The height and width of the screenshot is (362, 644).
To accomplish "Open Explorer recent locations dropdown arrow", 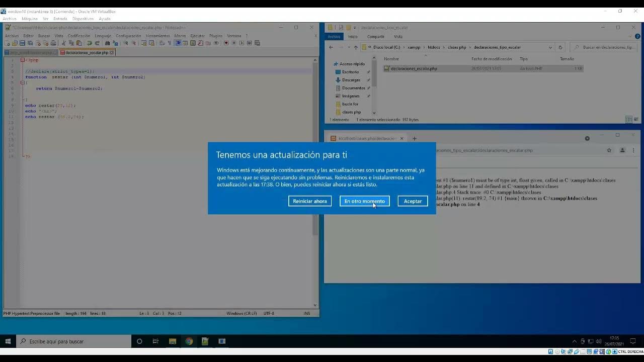I will [349, 47].
